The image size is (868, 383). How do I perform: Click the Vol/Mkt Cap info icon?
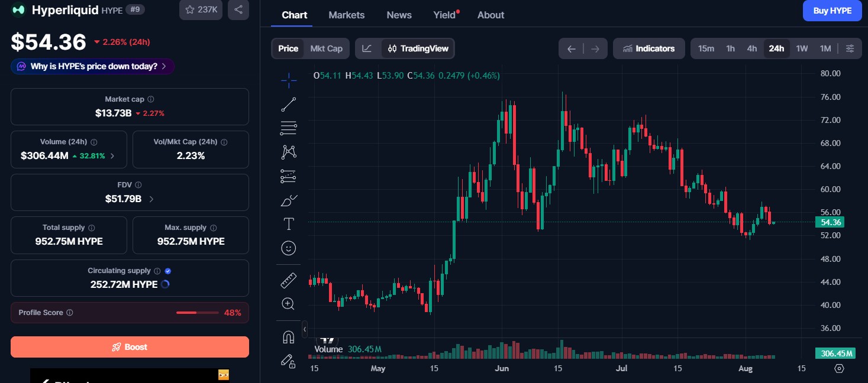click(x=224, y=142)
